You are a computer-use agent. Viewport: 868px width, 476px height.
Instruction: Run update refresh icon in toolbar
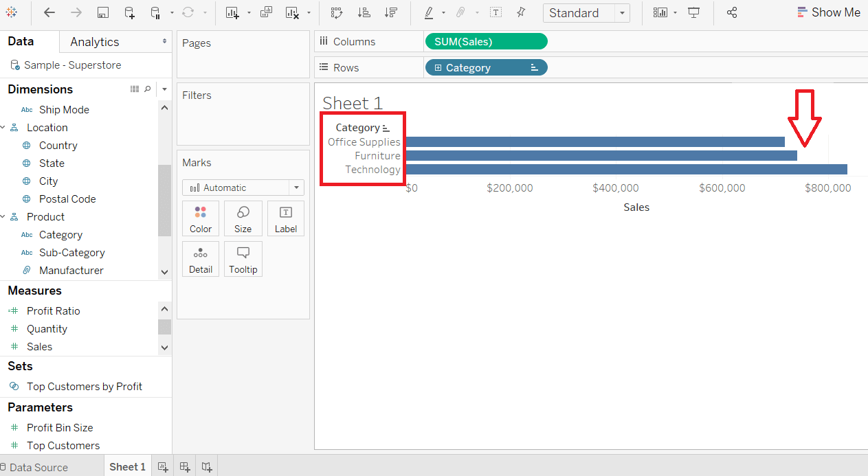point(188,12)
